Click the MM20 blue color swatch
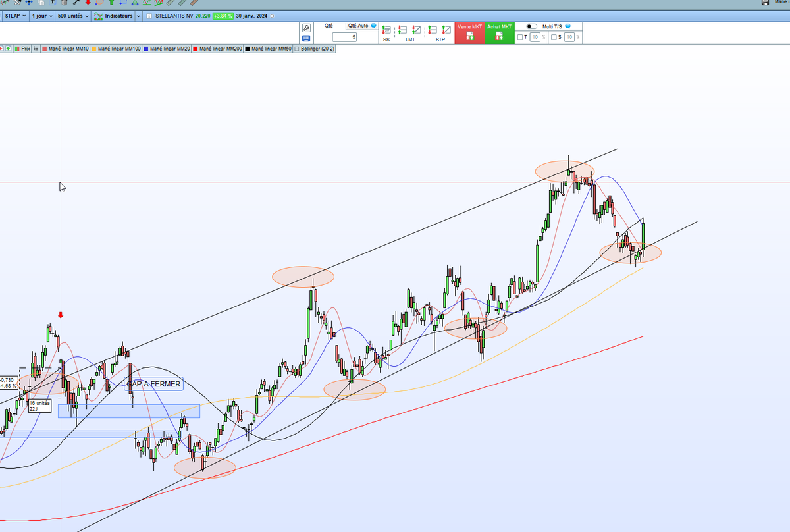This screenshot has height=532, width=790. pyautogui.click(x=145, y=49)
